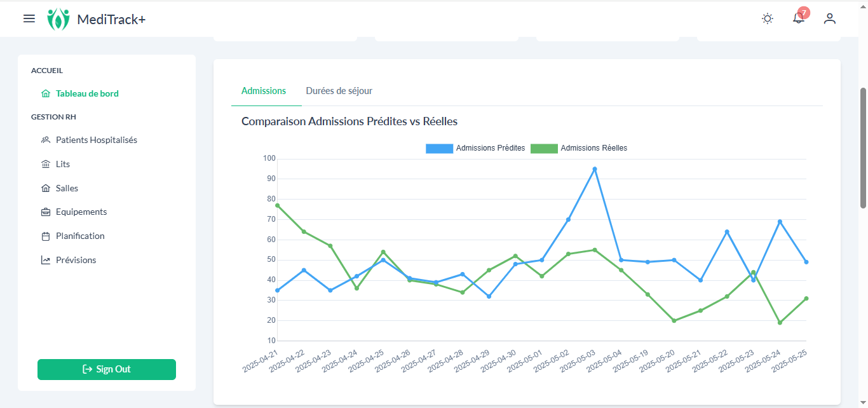Click the notification badge showing 7

(804, 13)
